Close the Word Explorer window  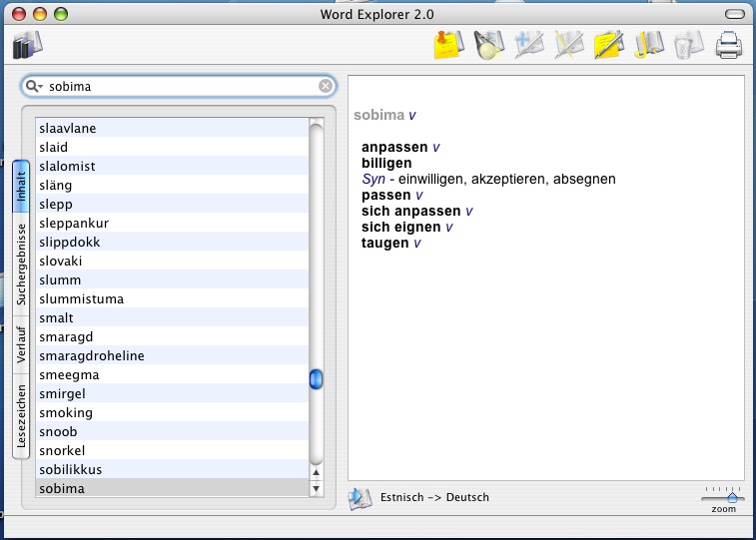[19, 14]
